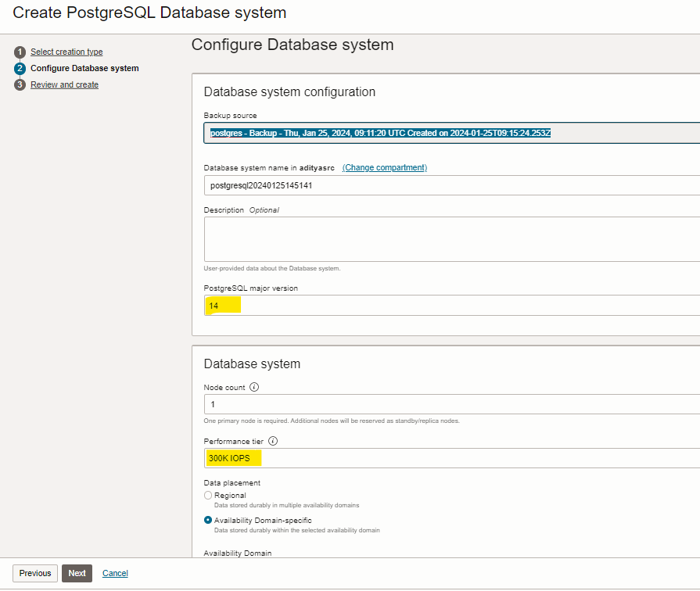This screenshot has height=591, width=700.
Task: Click the 'User-provided data about the Database system.' hint
Action: tap(272, 268)
